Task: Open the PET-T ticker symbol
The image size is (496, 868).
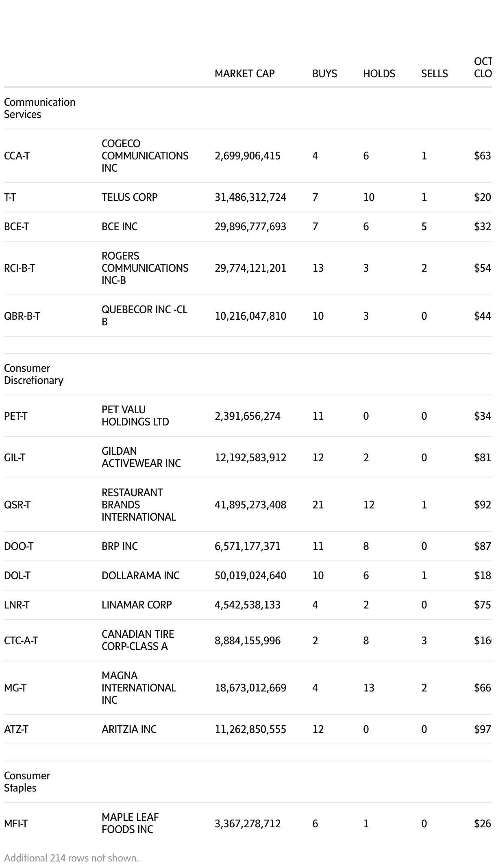Action: pos(15,416)
